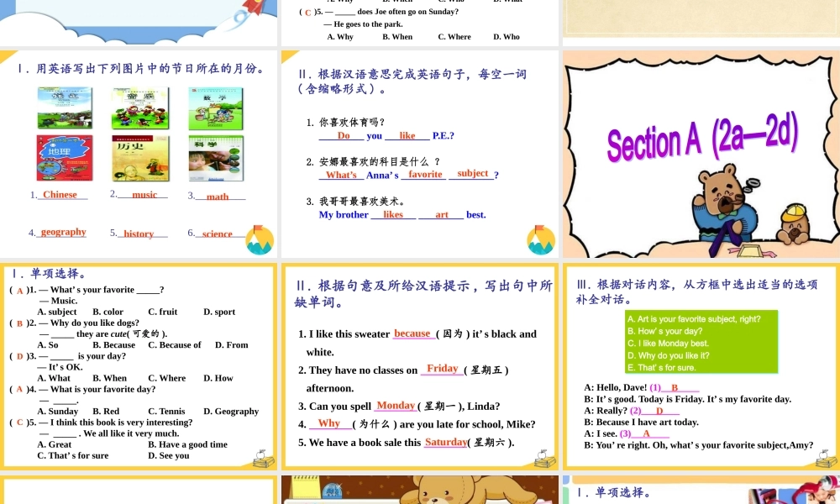The image size is (840, 504).
Task: Click option 'C. I like Monday best.'
Action: click(668, 344)
